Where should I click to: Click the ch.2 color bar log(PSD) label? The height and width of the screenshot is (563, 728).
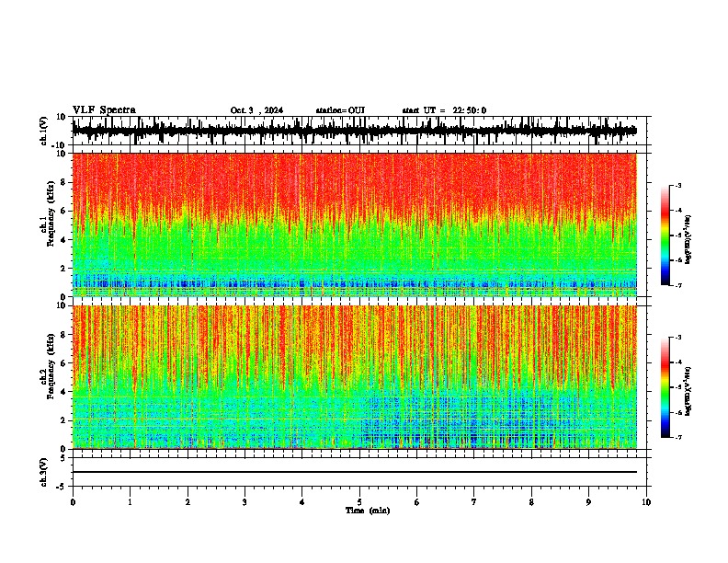point(688,391)
